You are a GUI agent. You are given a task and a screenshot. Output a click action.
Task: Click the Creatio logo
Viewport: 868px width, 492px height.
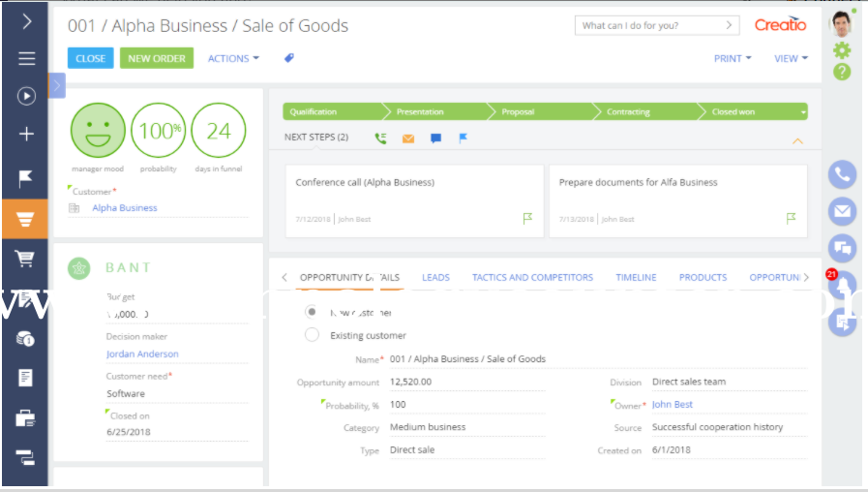pyautogui.click(x=781, y=24)
